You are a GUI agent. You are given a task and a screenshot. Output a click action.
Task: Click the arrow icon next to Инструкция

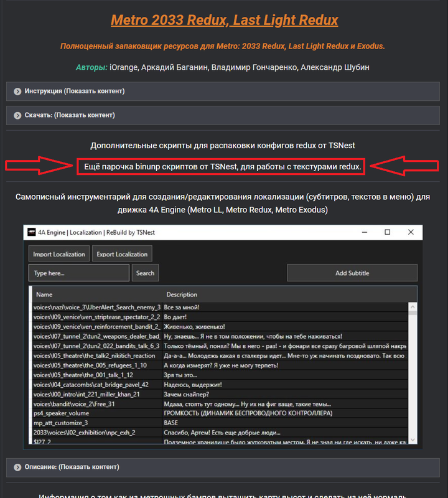pyautogui.click(x=17, y=92)
